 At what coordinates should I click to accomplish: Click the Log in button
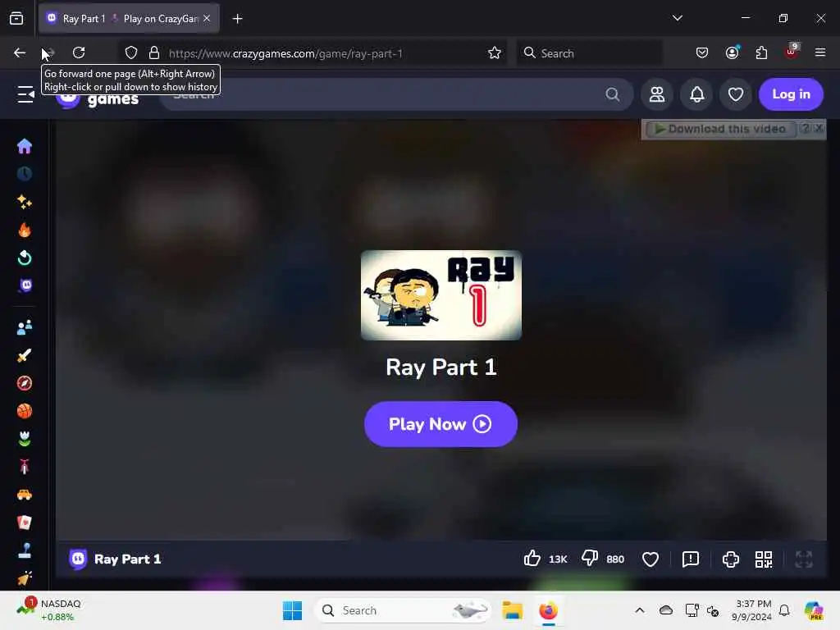click(x=791, y=94)
